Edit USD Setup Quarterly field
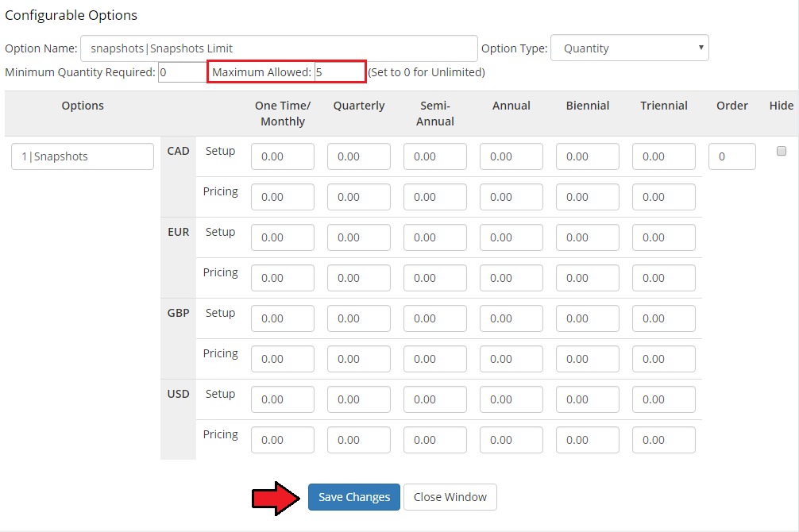Screen dimensions: 799x532 coord(359,399)
